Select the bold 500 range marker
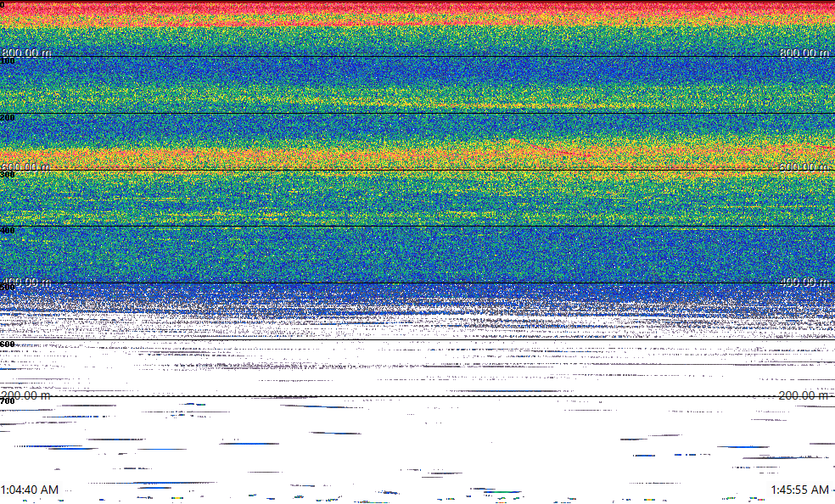 8,288
